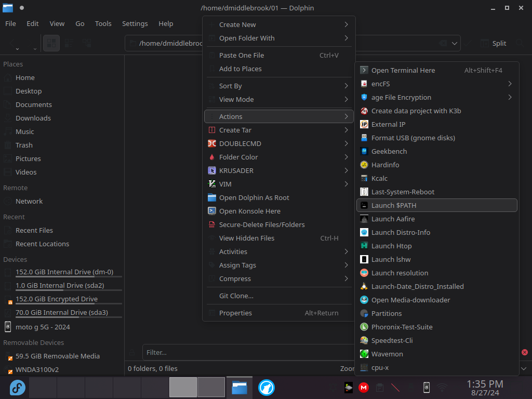The image size is (532, 399).
Task: Open Terminal Here from Actions submenu
Action: 436,70
